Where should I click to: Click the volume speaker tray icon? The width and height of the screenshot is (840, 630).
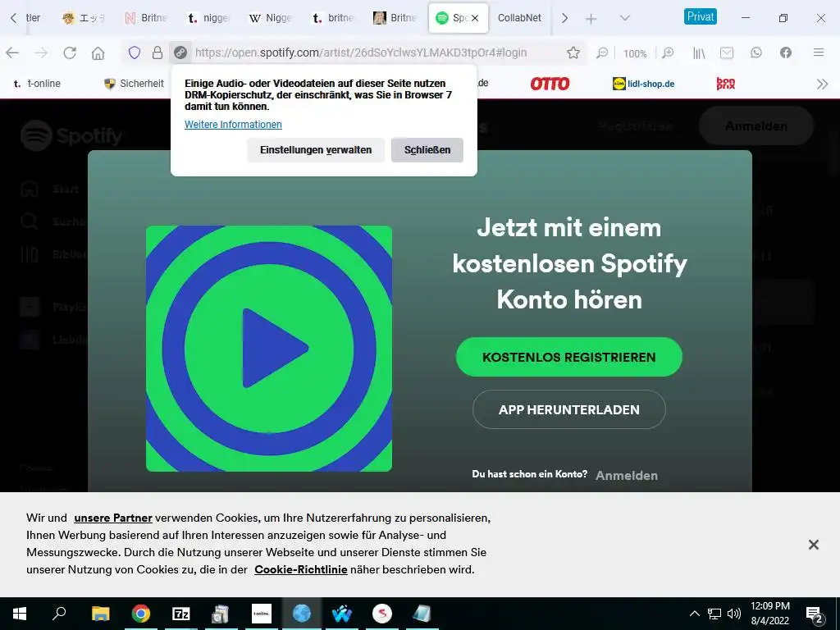point(734,614)
